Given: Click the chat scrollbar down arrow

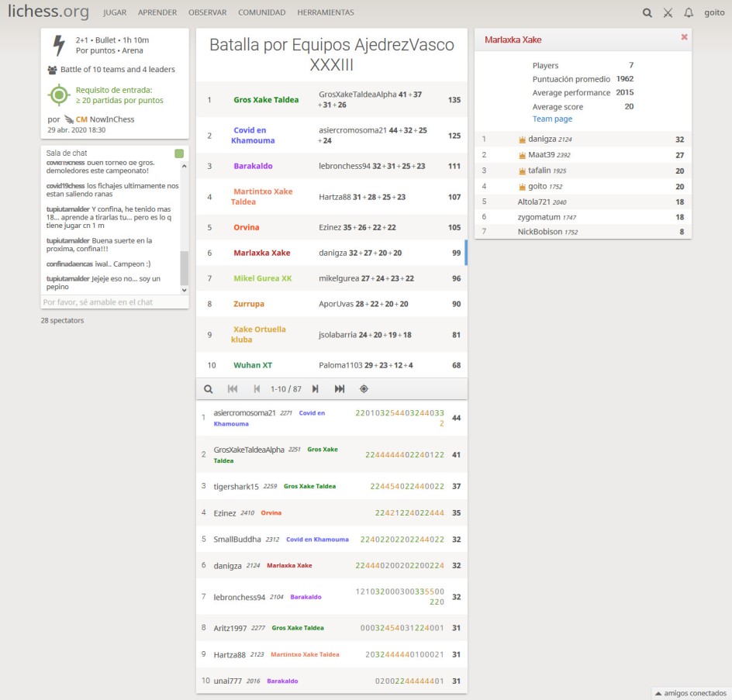Looking at the screenshot, I should [x=184, y=289].
